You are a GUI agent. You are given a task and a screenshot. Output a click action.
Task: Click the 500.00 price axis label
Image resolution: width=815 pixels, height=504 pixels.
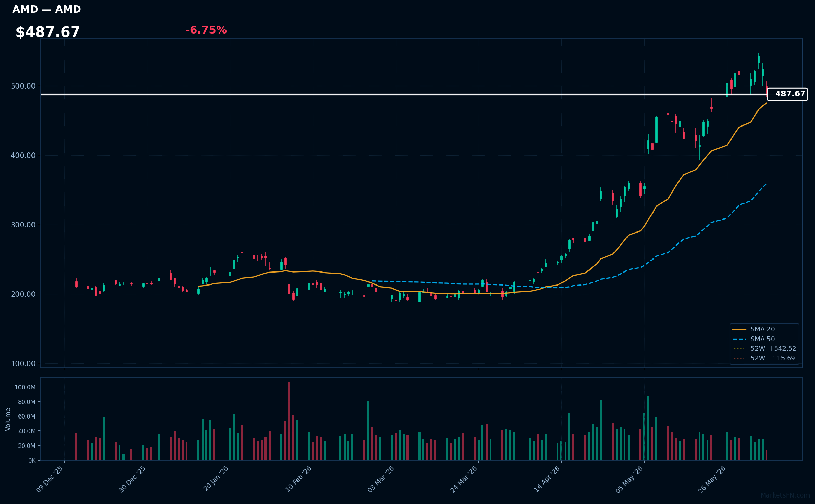click(23, 86)
